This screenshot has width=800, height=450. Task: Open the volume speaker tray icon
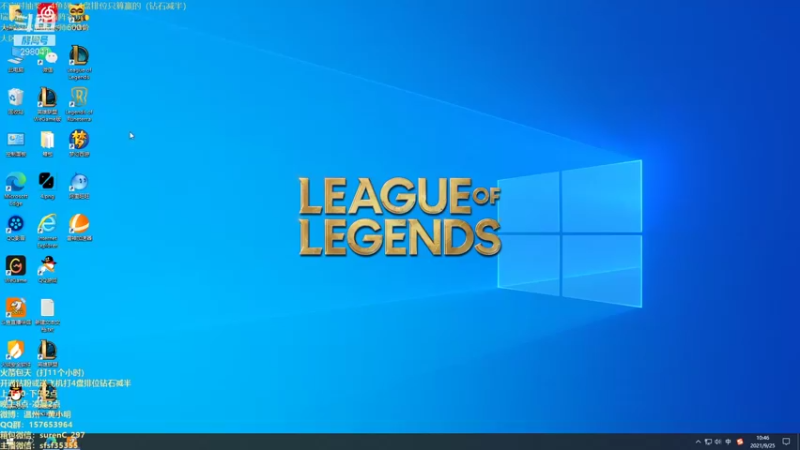tap(718, 442)
